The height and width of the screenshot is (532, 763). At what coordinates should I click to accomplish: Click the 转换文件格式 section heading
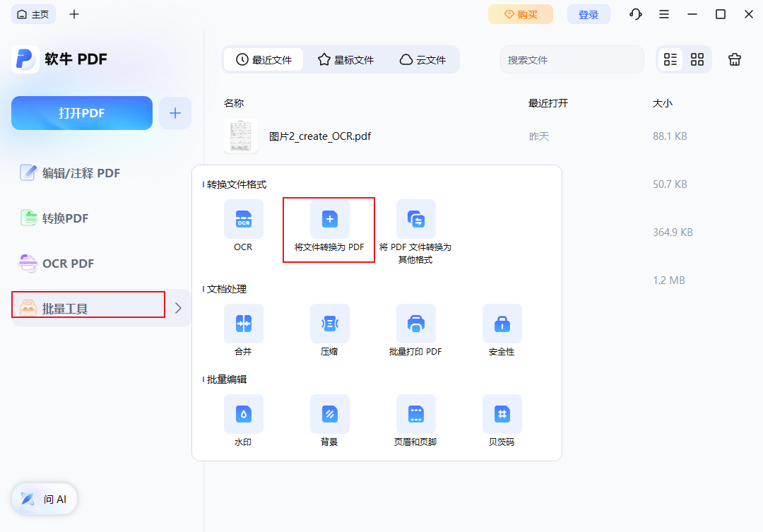237,184
